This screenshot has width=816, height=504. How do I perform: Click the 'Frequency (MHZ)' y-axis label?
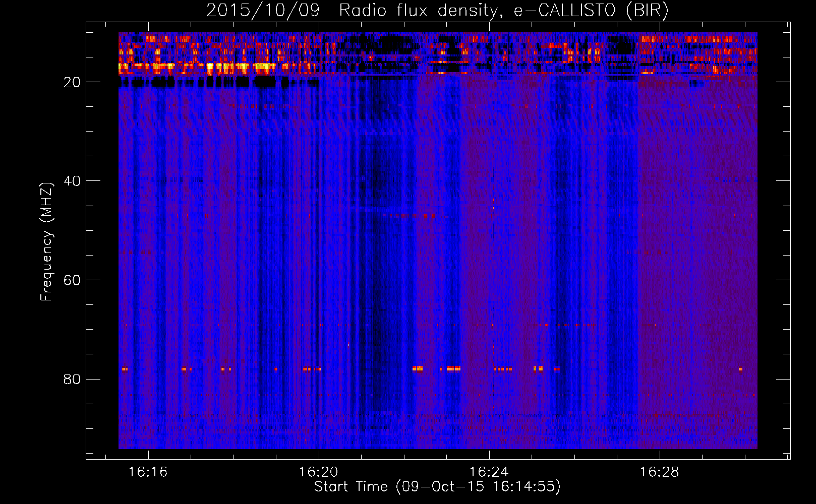[x=46, y=242]
